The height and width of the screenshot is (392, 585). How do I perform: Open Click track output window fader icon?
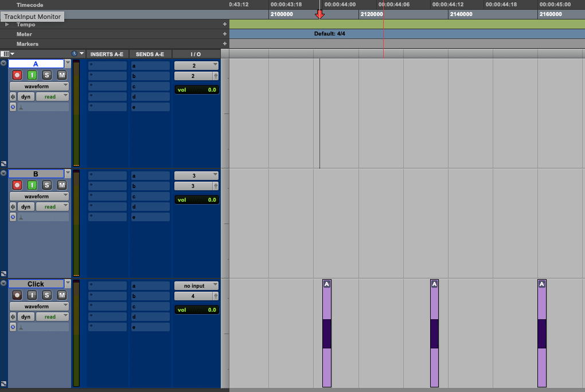(x=216, y=296)
